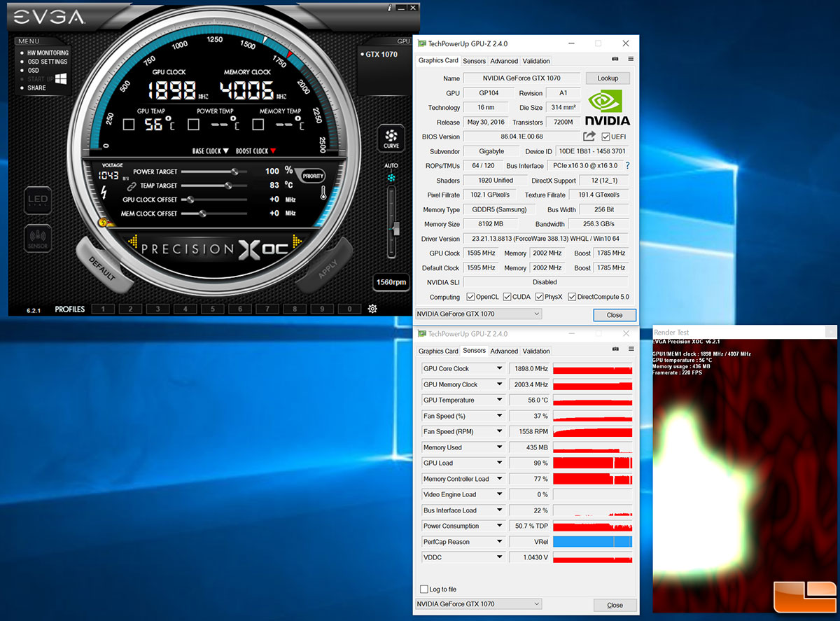Viewport: 840px width, 621px height.
Task: Click the NVIDIA logo in GPU-Z
Action: pyautogui.click(x=608, y=107)
